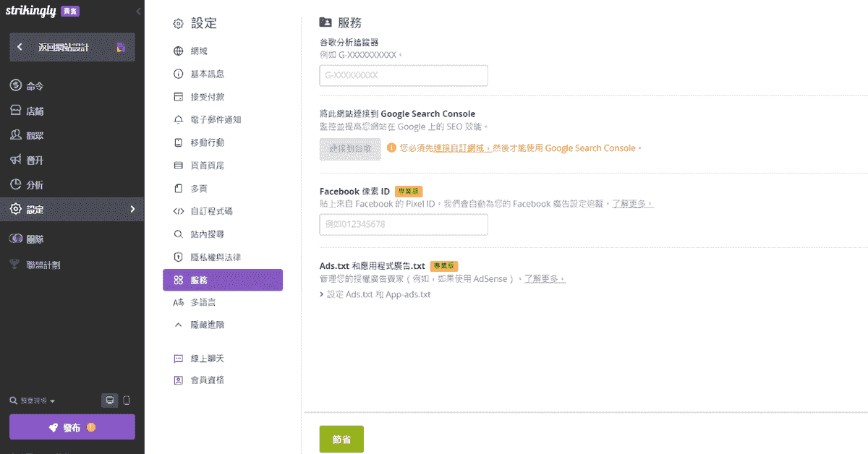The width and height of the screenshot is (868, 454).
Task: Click the 多頁 pages icon
Action: pos(179,189)
